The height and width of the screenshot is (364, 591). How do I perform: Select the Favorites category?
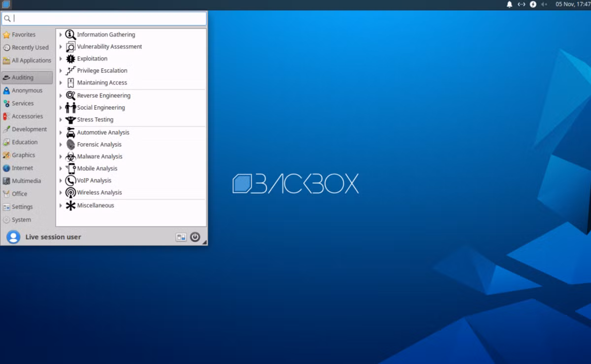[27, 35]
